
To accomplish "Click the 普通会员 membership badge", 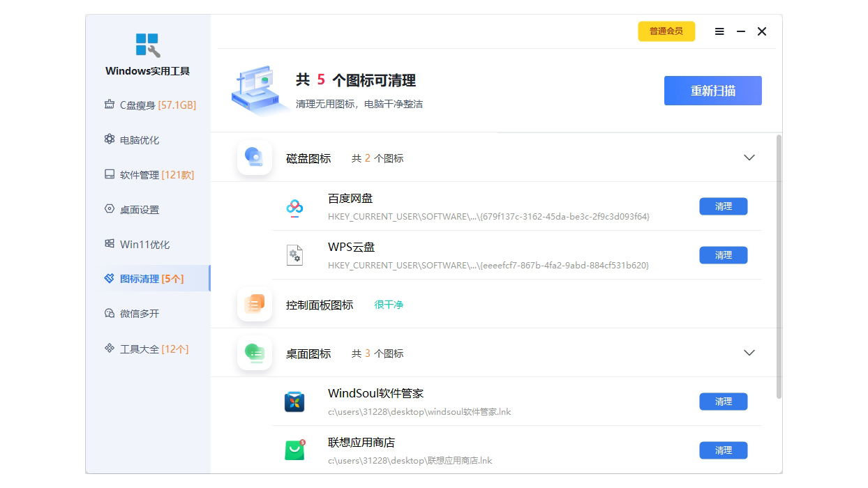I will tap(666, 31).
